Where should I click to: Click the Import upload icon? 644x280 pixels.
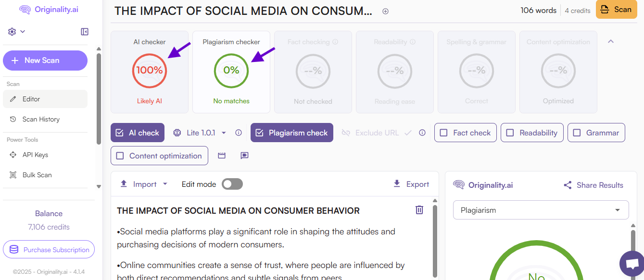[x=124, y=184]
